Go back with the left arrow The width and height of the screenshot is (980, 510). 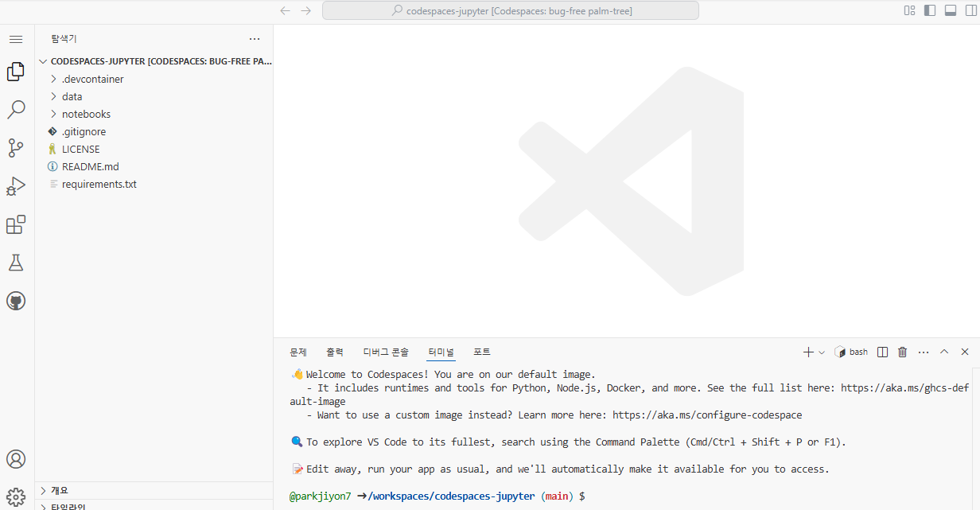[x=286, y=10]
